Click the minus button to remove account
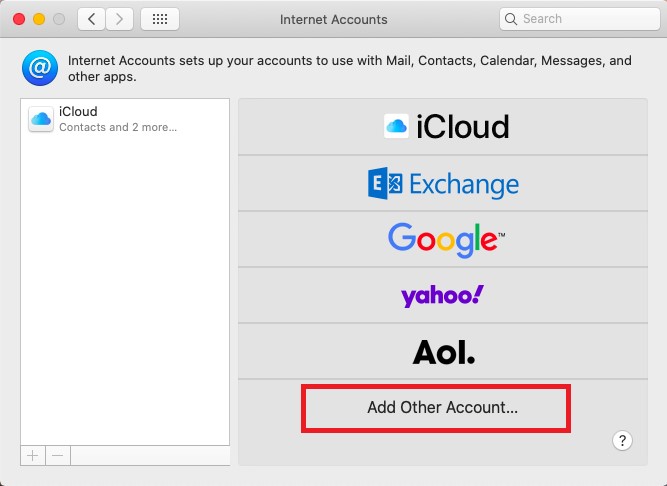 (x=58, y=456)
